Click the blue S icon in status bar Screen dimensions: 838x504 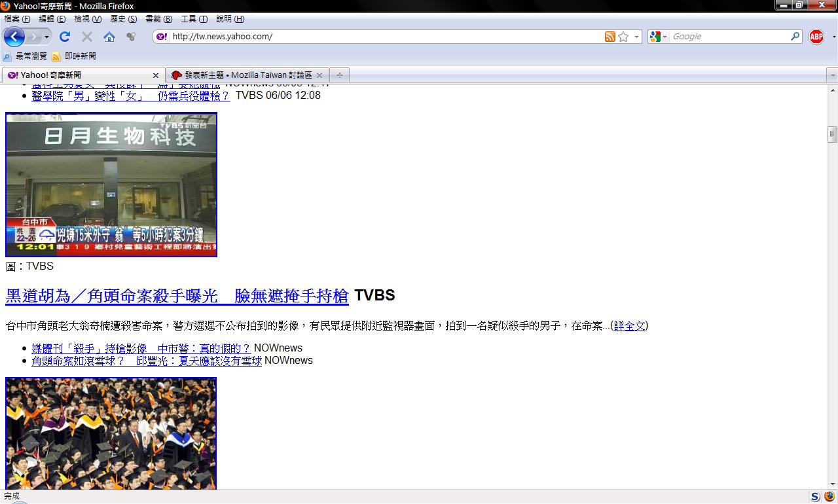coord(815,497)
